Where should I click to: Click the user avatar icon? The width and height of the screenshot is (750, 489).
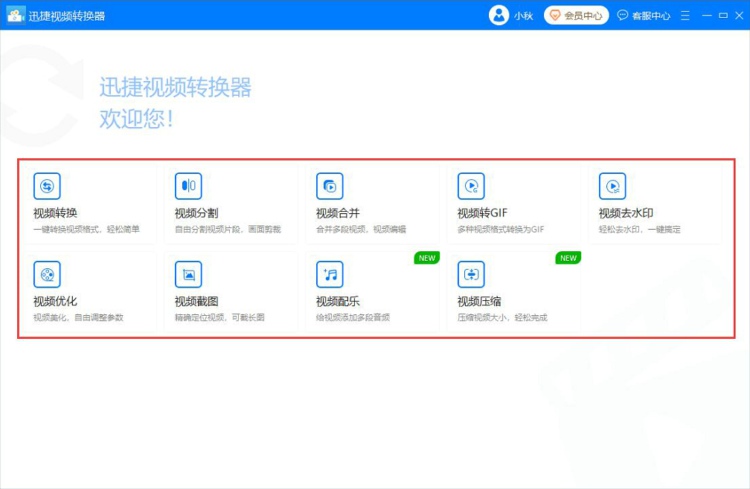(498, 15)
